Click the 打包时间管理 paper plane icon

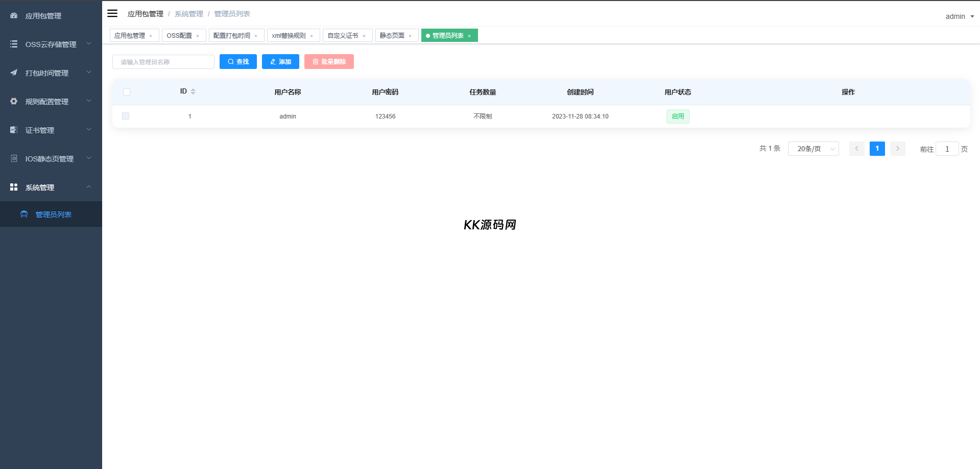pos(14,73)
